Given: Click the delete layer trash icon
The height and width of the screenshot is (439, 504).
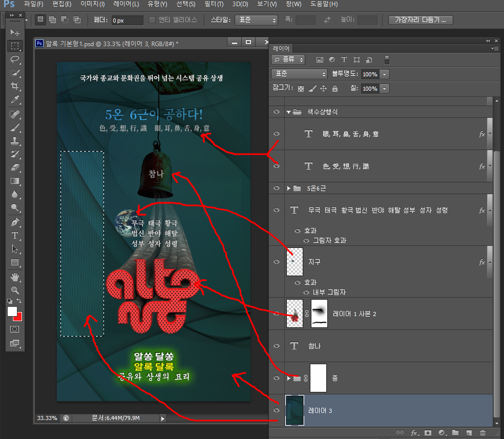Looking at the screenshot, I should (482, 433).
